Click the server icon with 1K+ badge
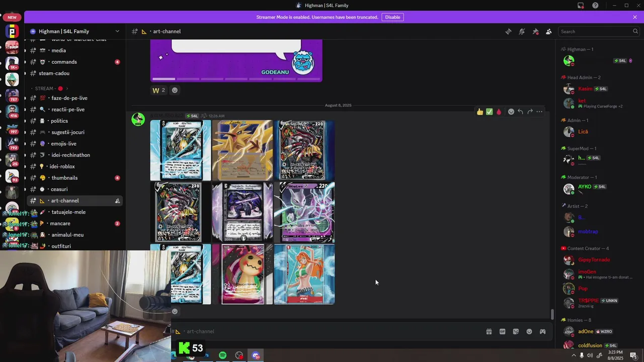 click(12, 63)
